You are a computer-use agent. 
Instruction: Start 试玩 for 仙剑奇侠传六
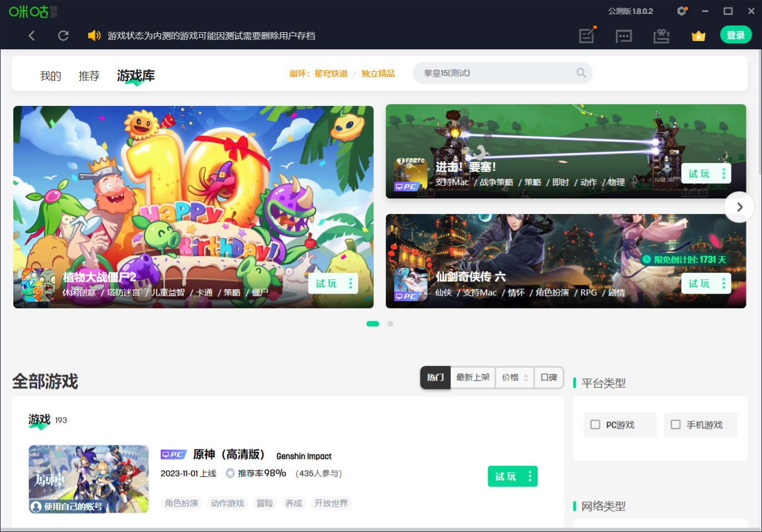(x=699, y=283)
